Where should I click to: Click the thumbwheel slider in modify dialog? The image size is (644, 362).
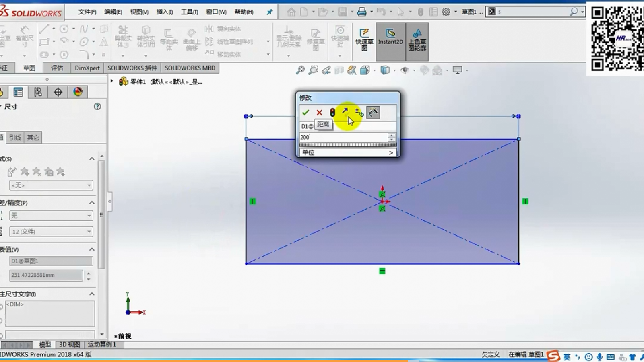pyautogui.click(x=348, y=145)
